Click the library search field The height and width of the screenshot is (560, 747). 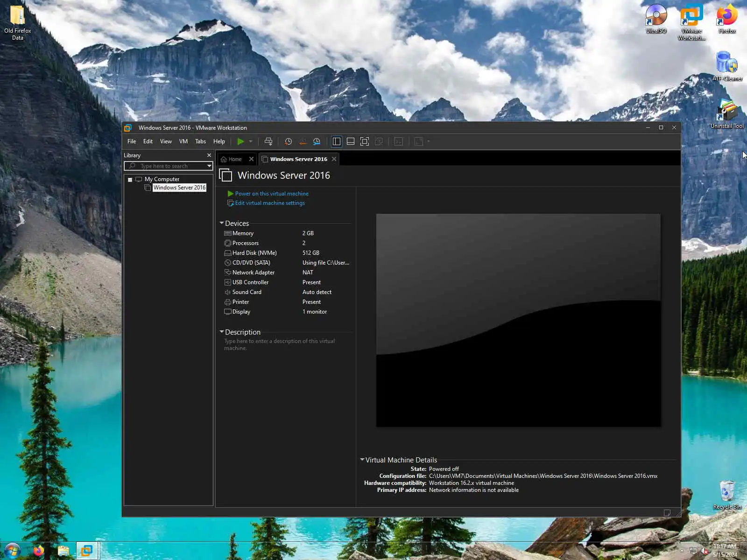[169, 166]
